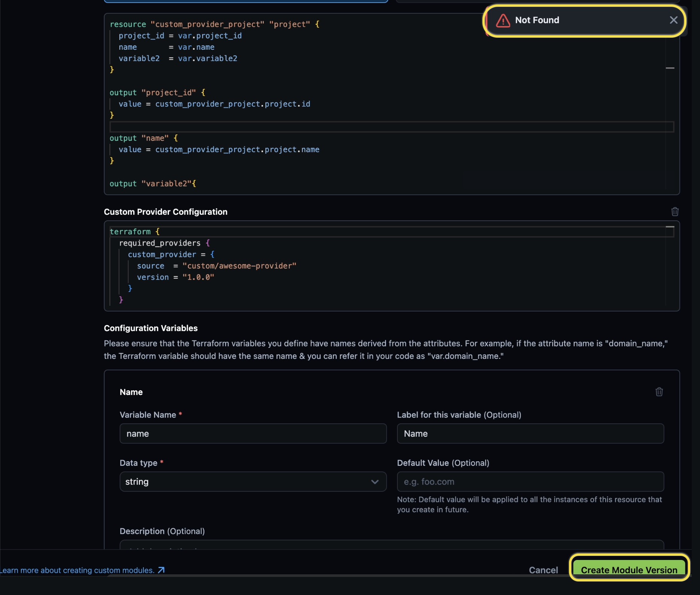700x595 pixels.
Task: Click the Not Found message text
Action: coord(537,20)
